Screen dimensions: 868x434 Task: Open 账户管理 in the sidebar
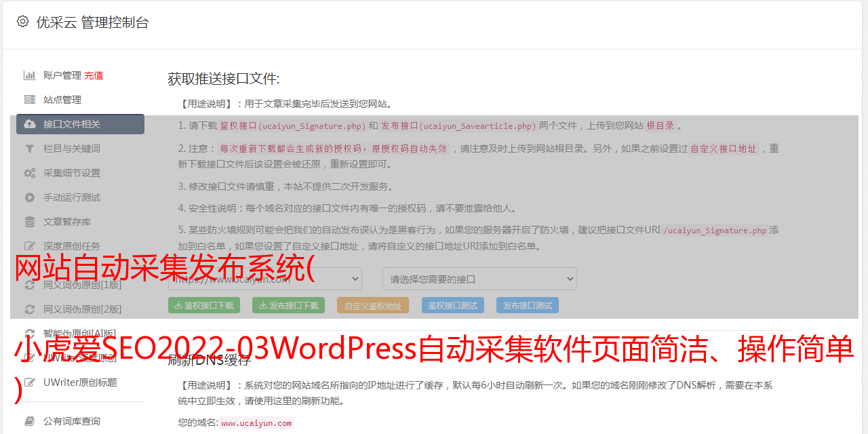pos(62,75)
